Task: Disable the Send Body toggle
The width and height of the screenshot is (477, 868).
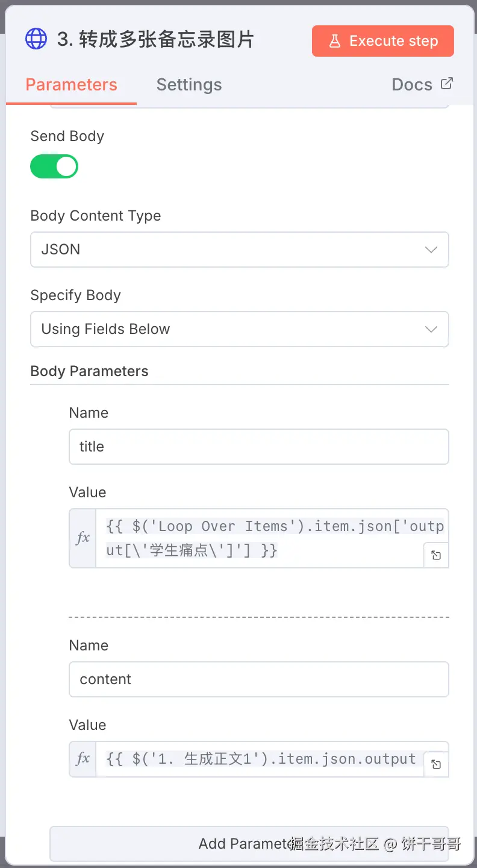Action: pos(54,166)
